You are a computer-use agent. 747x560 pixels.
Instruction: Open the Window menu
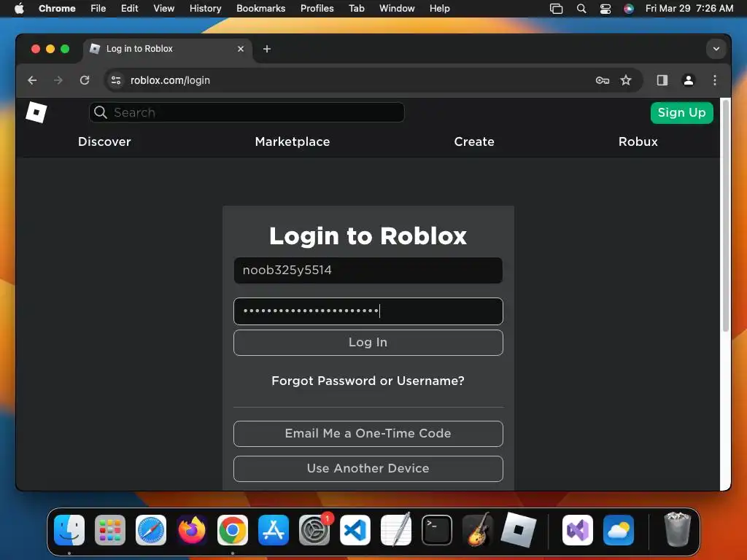coord(397,8)
